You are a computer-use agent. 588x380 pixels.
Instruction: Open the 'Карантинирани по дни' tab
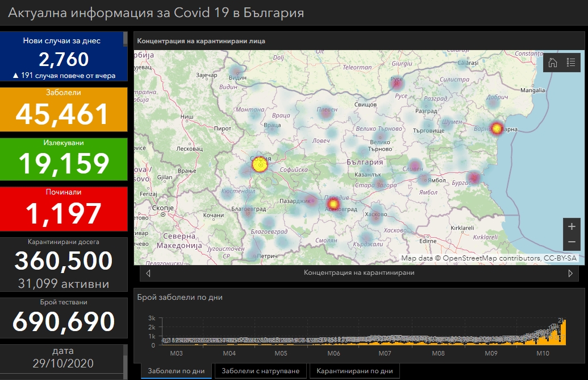click(355, 371)
